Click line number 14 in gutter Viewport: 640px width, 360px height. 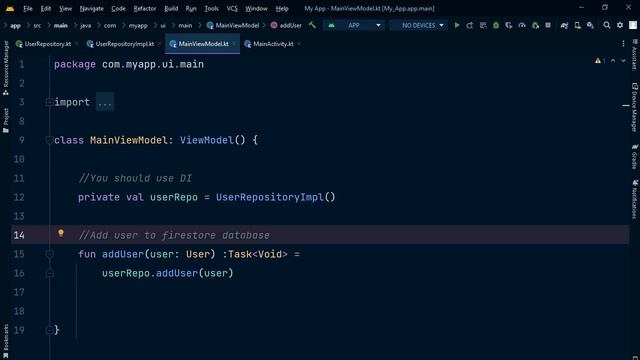19,235
